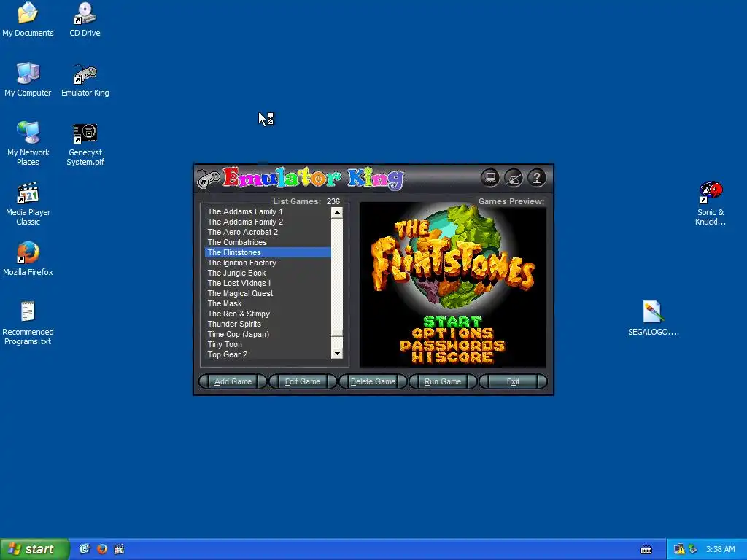
Task: Select The Addams Family 1 in list
Action: tap(268, 211)
